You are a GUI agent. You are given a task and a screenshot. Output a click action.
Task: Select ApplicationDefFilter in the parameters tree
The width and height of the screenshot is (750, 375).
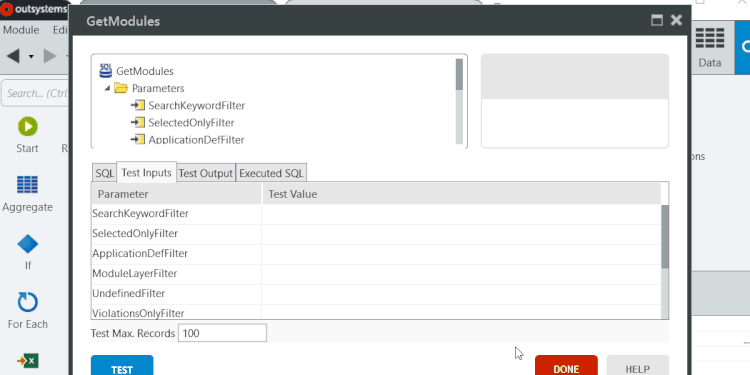point(196,140)
